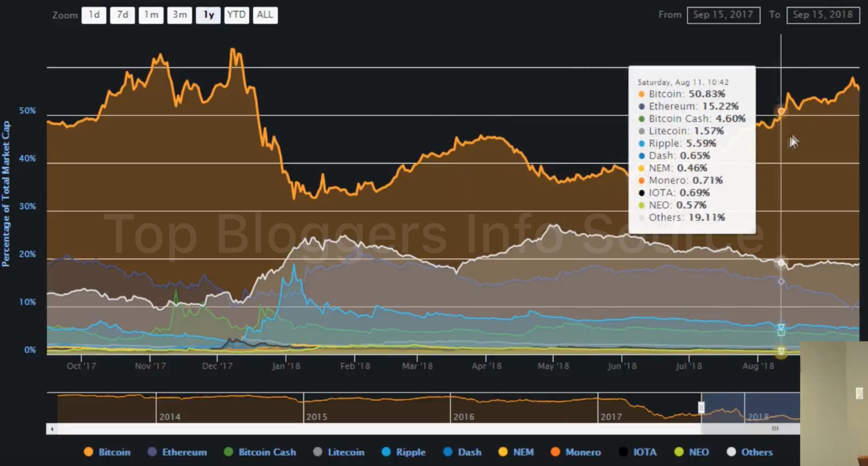Select the 1m zoom option
The image size is (868, 466).
pos(151,15)
